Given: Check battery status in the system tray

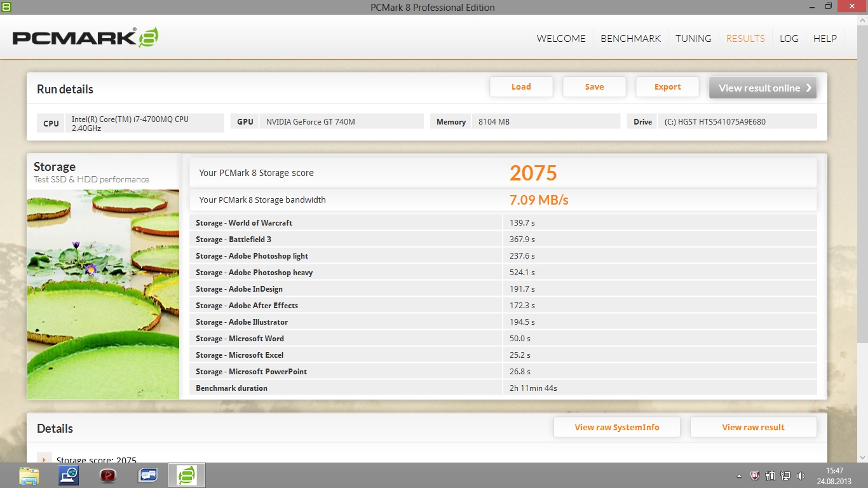Looking at the screenshot, I should (770, 475).
